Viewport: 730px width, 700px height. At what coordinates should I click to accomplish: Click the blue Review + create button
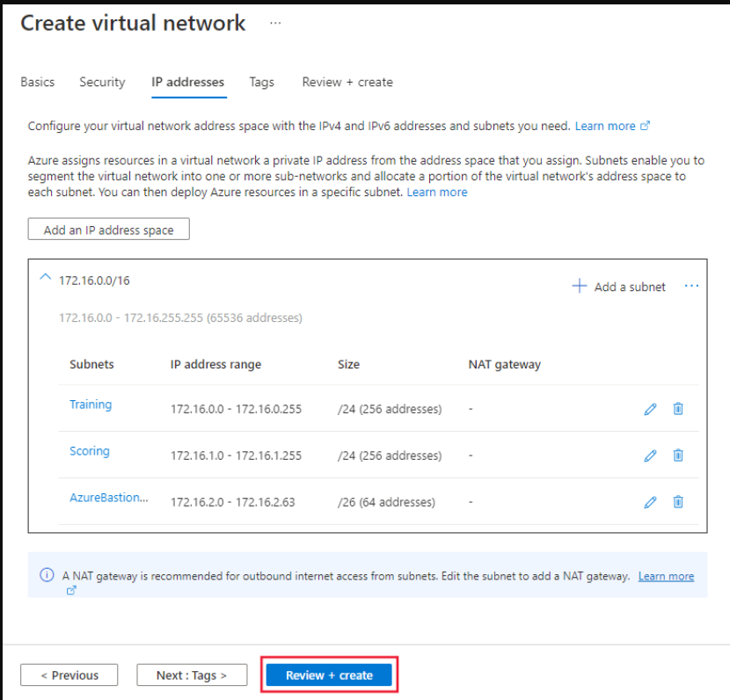pyautogui.click(x=329, y=674)
